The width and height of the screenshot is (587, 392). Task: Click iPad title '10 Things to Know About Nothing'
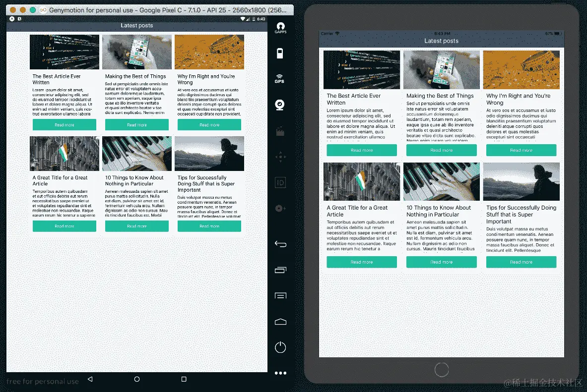(x=438, y=211)
